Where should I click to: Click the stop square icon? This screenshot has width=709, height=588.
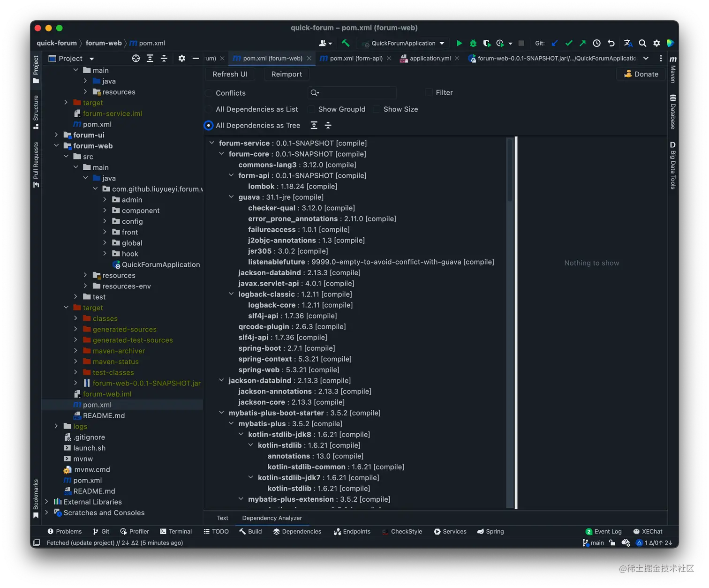tap(521, 43)
